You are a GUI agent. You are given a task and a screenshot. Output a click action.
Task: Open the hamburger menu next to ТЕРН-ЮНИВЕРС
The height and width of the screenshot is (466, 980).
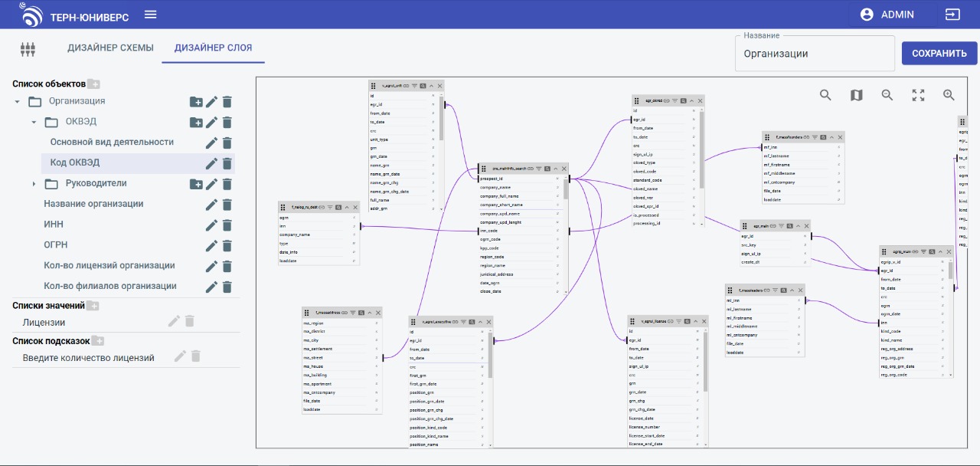pos(150,15)
